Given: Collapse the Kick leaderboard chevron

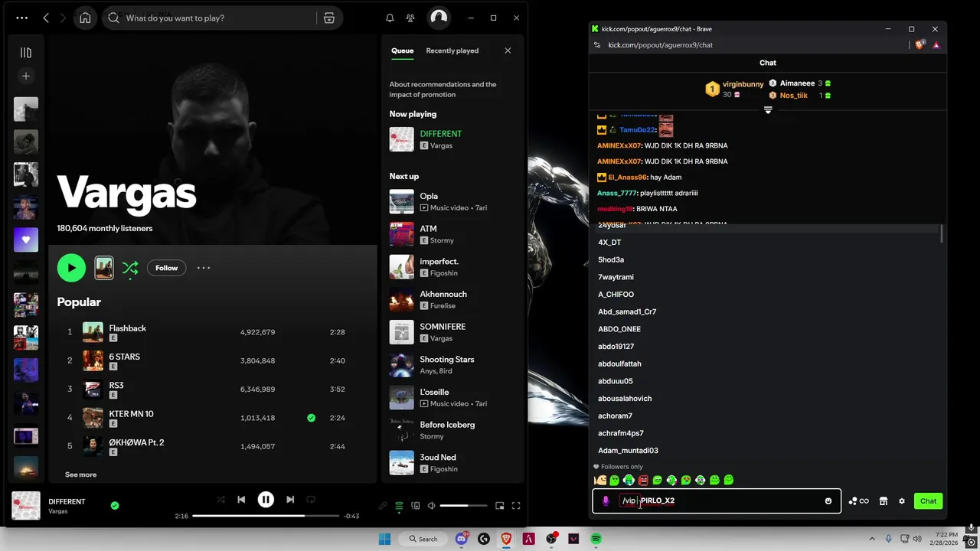Looking at the screenshot, I should 768,110.
